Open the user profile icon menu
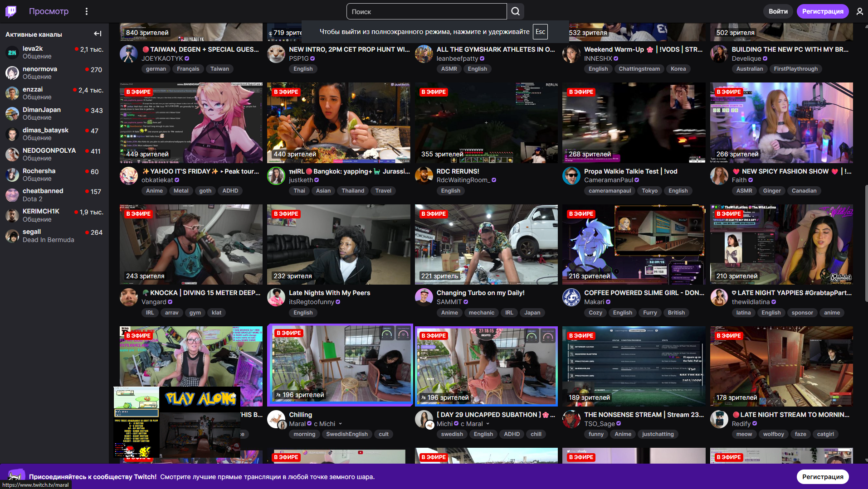Viewport: 868px width, 489px height. click(859, 11)
